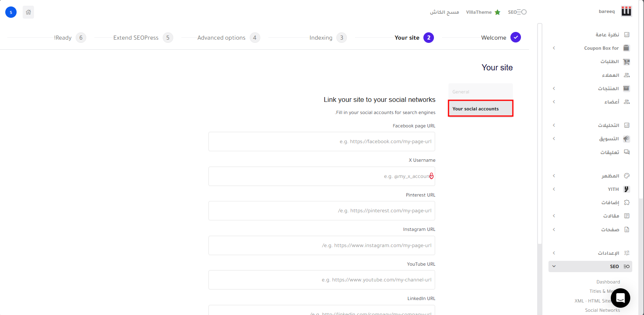Image resolution: width=644 pixels, height=315 pixels.
Task: Open الطلبات orders cart icon
Action: point(627,61)
